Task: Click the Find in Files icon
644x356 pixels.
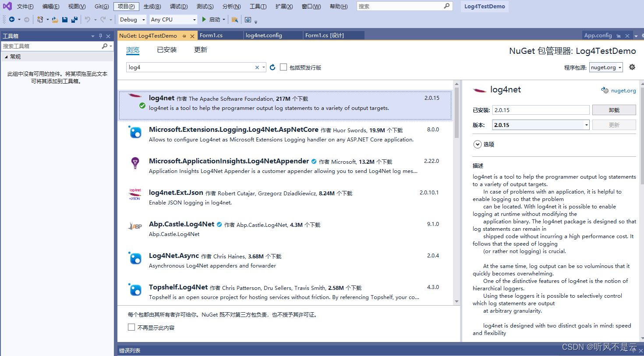Action: [235, 19]
